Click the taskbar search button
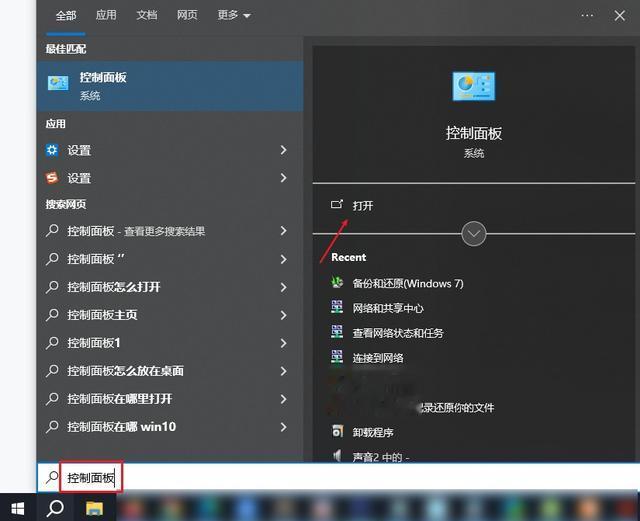640x521 pixels. point(56,508)
